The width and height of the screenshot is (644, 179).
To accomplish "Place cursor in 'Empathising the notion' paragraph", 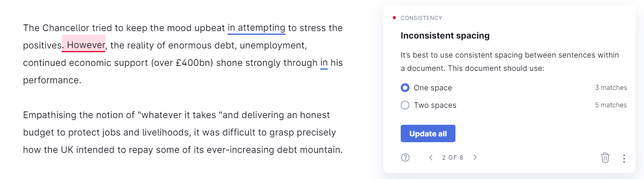I will (183, 132).
